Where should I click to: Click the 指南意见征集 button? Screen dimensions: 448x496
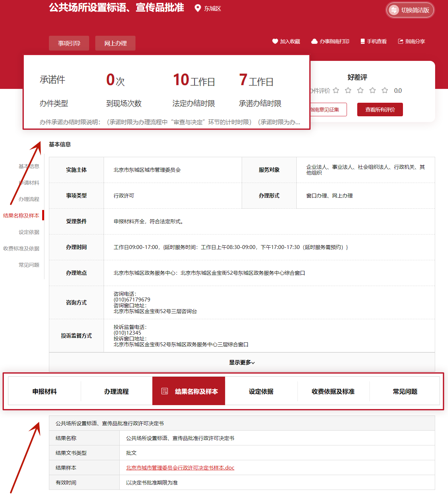pyautogui.click(x=328, y=110)
